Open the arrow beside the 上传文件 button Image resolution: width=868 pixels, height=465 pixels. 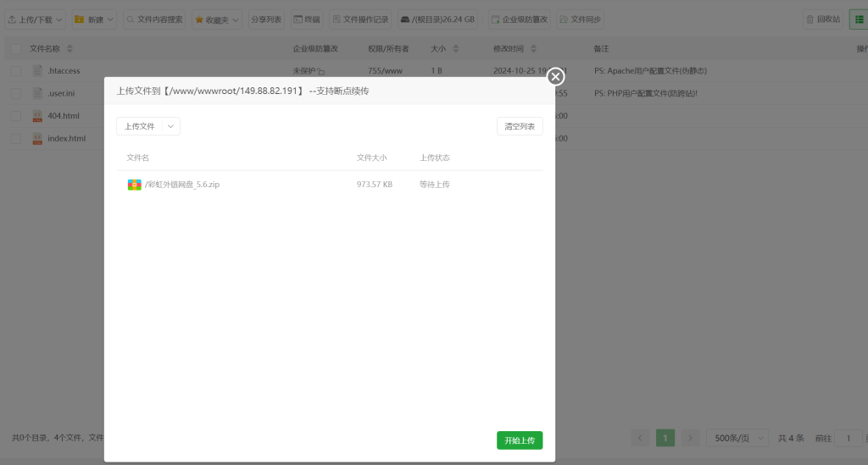click(x=171, y=126)
